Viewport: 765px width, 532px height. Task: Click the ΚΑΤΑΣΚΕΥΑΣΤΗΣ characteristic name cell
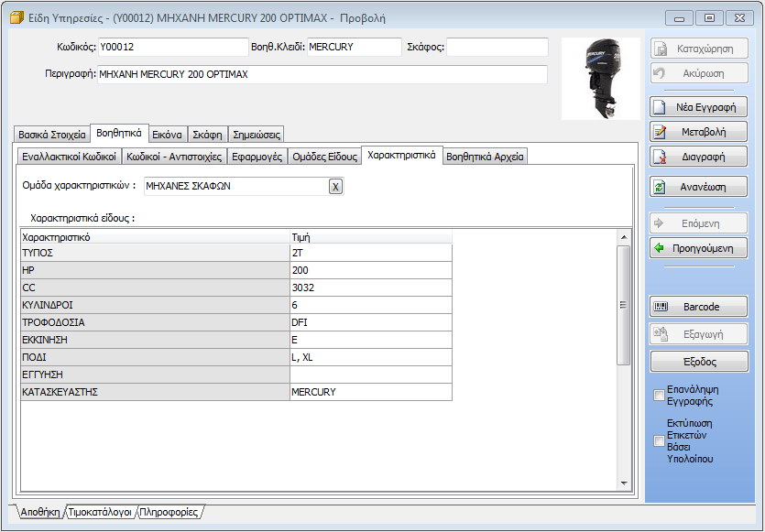pos(155,392)
